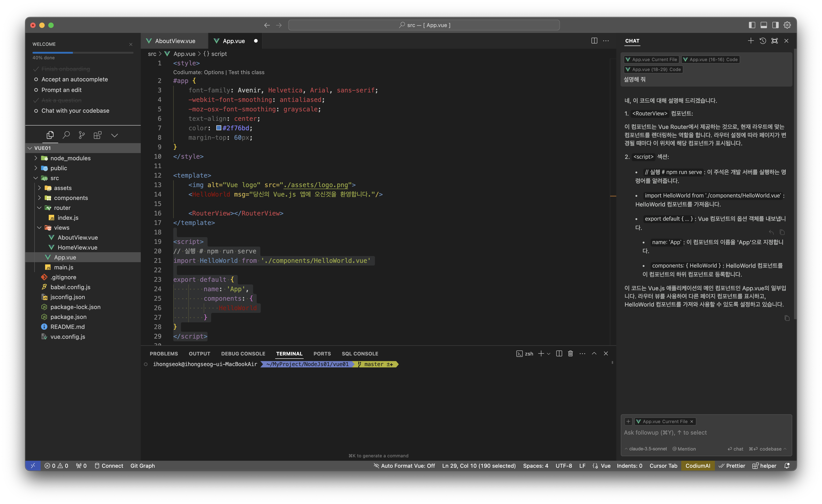
Task: Split the terminal pane
Action: tap(559, 353)
